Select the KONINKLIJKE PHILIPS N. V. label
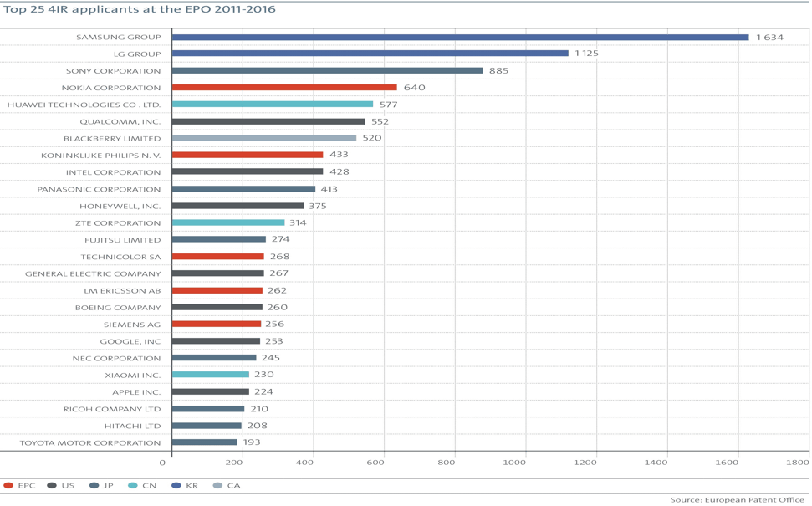 101,156
